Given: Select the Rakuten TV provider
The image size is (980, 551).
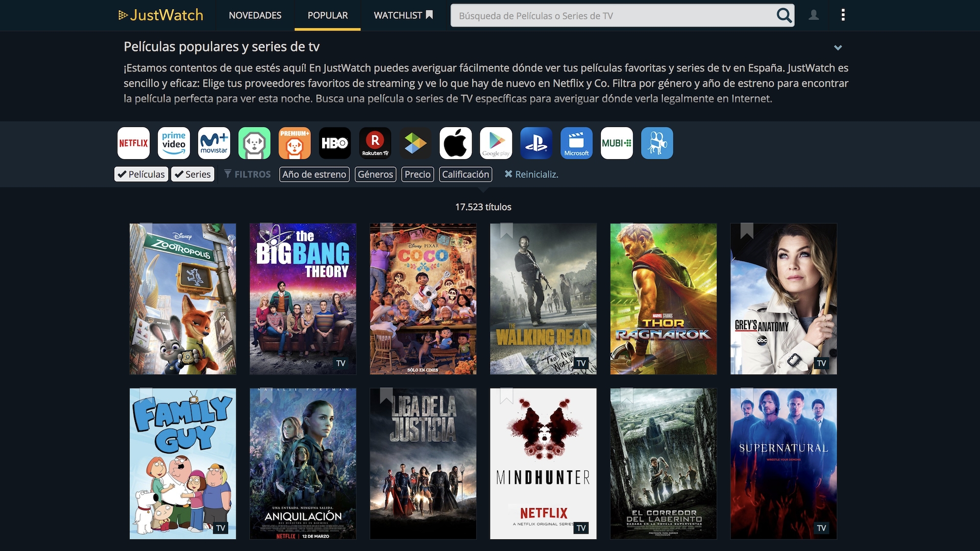Looking at the screenshot, I should coord(375,143).
